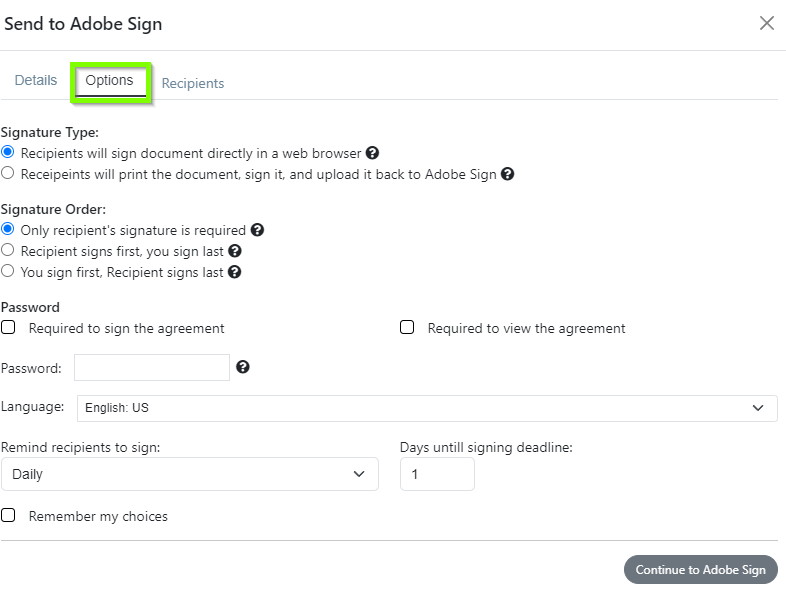The width and height of the screenshot is (786, 592).
Task: Click Continue to Adobe Sign button
Action: point(701,569)
